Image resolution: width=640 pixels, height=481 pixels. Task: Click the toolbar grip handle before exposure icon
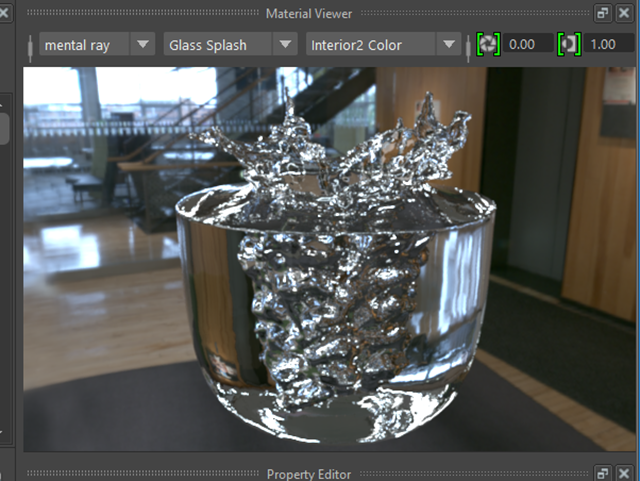pyautogui.click(x=468, y=48)
